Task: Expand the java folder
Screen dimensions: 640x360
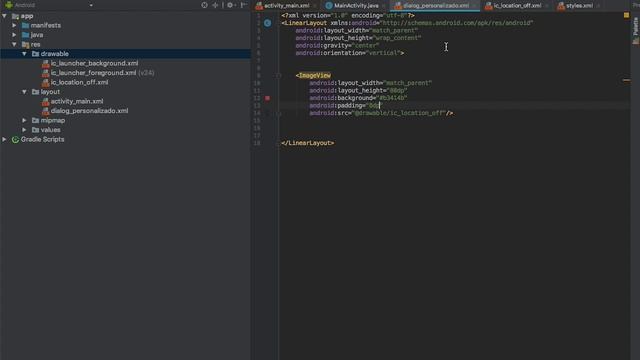Action: click(14, 35)
